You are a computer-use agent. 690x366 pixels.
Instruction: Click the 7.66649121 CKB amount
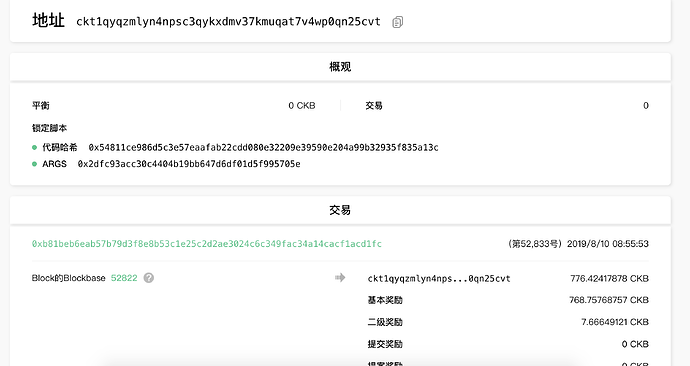pos(615,322)
